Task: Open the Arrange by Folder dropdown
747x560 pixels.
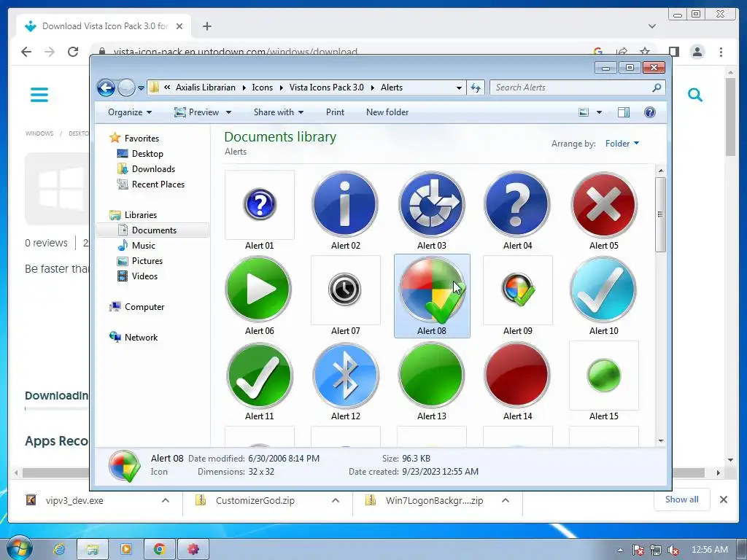Action: click(622, 144)
